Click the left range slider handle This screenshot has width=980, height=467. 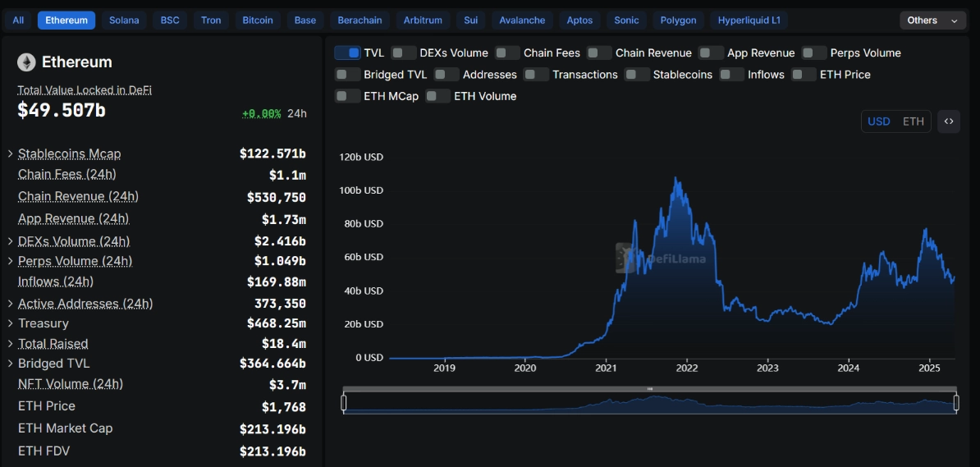pyautogui.click(x=344, y=403)
